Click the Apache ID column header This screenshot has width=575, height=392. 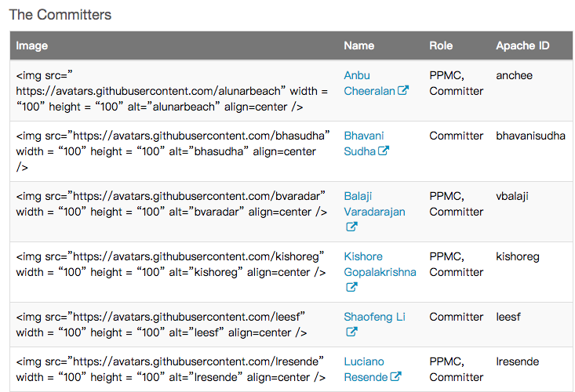522,46
